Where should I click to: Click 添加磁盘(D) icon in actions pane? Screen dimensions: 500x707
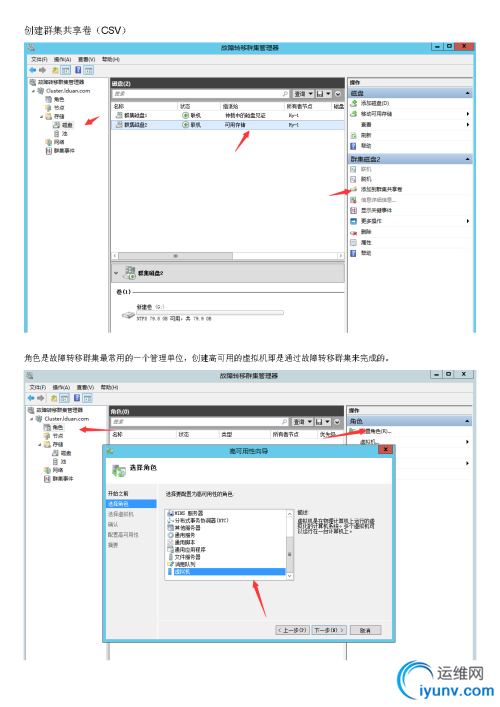(x=354, y=103)
